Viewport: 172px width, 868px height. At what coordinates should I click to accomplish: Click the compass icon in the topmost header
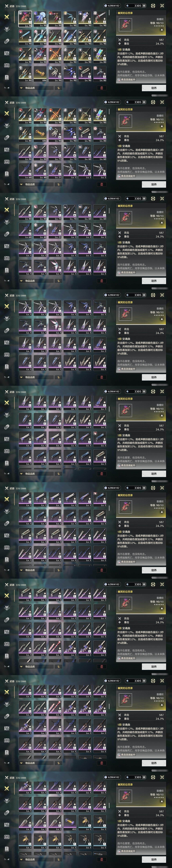[x=153, y=6]
